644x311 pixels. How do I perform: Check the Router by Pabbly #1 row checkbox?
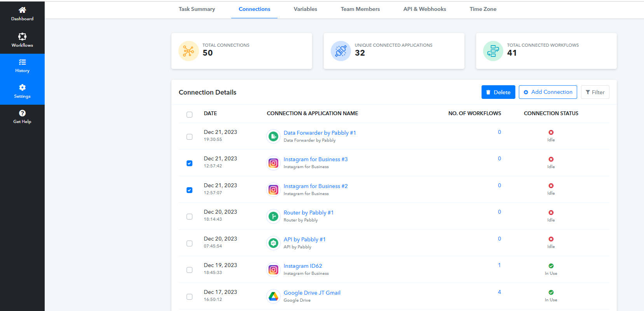click(189, 216)
